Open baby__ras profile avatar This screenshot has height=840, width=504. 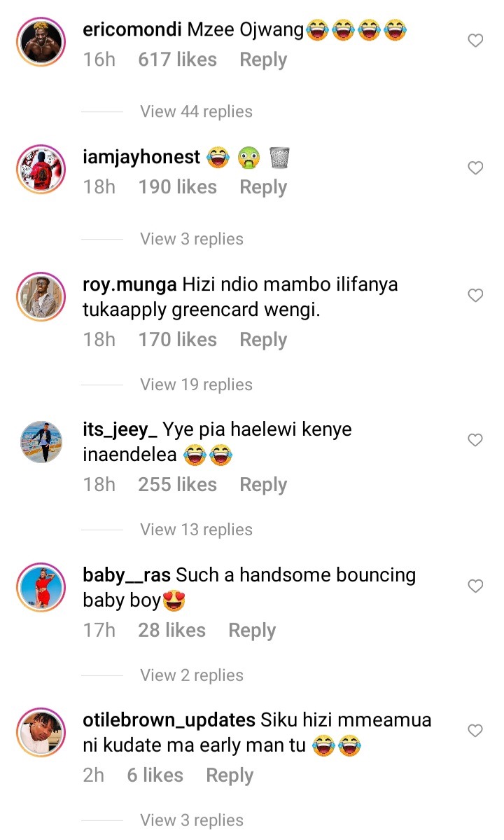pos(41,587)
